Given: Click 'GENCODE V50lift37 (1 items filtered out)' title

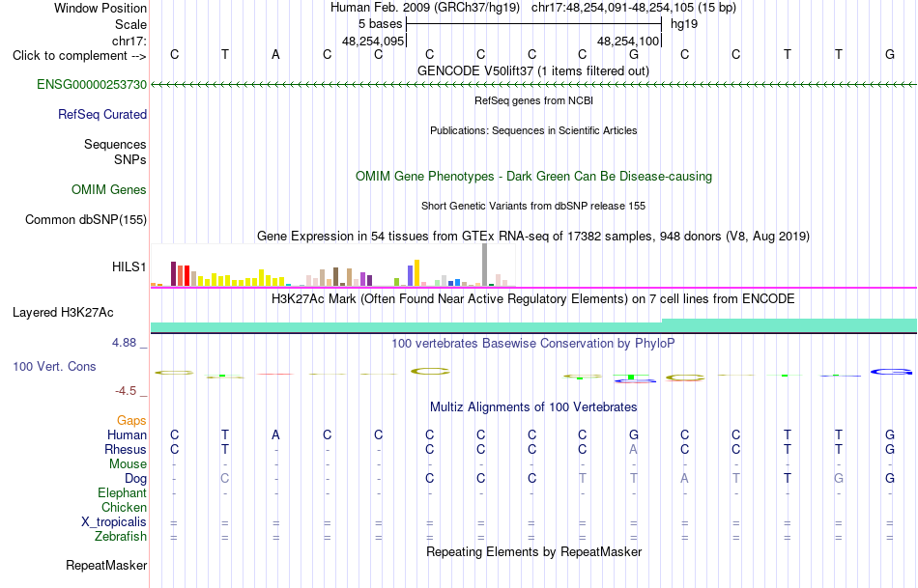Looking at the screenshot, I should coord(533,70).
